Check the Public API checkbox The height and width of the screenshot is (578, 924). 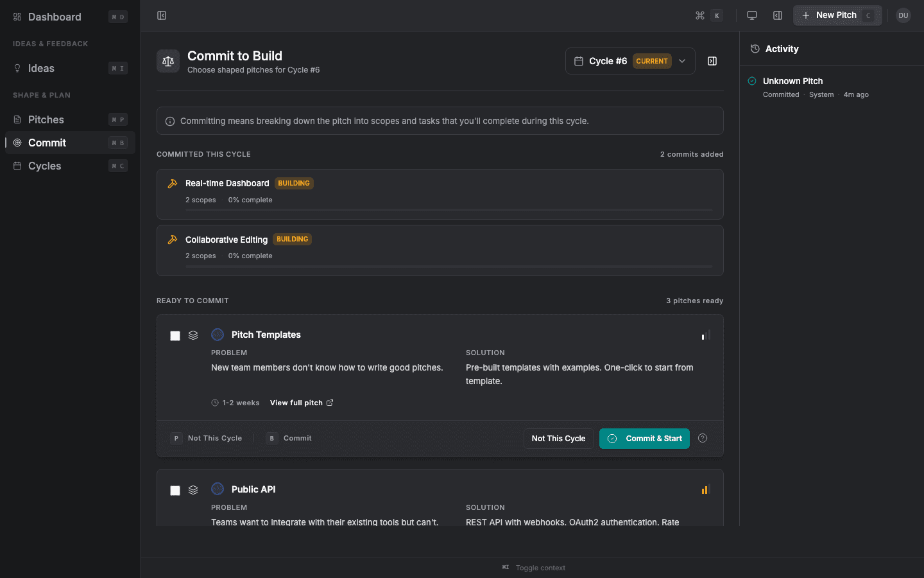coord(175,491)
